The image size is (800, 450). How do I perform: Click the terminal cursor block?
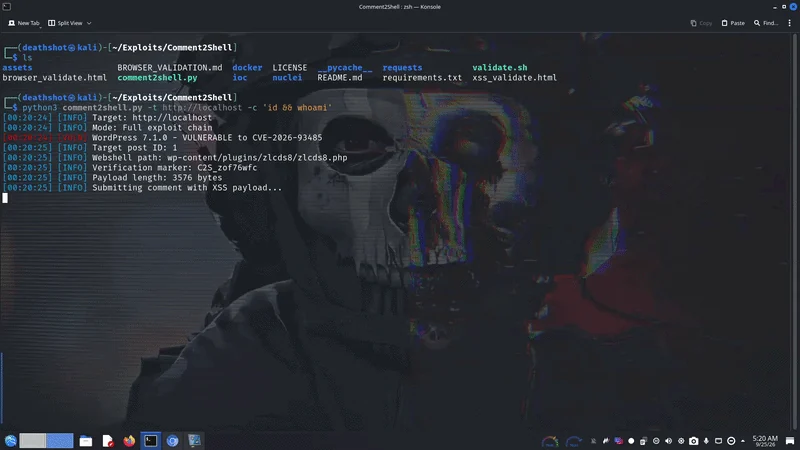5,198
